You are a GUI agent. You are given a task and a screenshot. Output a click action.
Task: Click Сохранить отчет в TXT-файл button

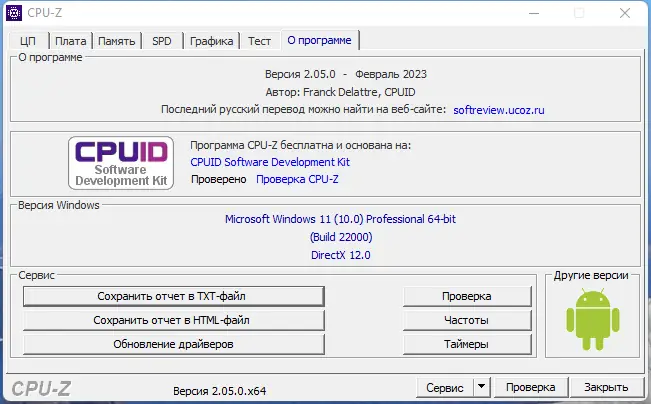174,296
